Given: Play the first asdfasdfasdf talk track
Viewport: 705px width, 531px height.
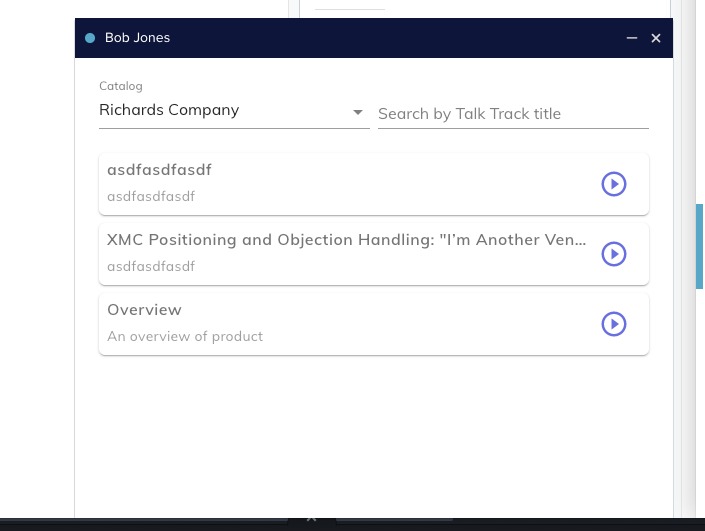Looking at the screenshot, I should point(613,184).
